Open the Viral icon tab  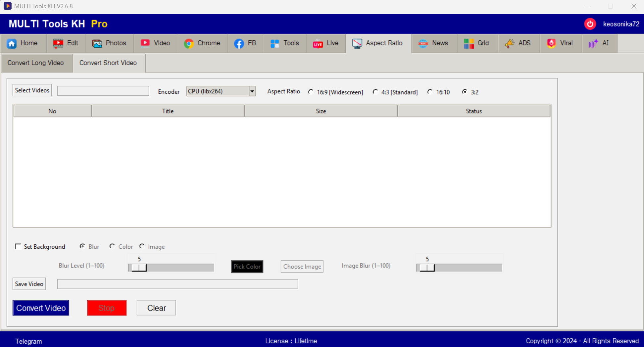pyautogui.click(x=551, y=43)
